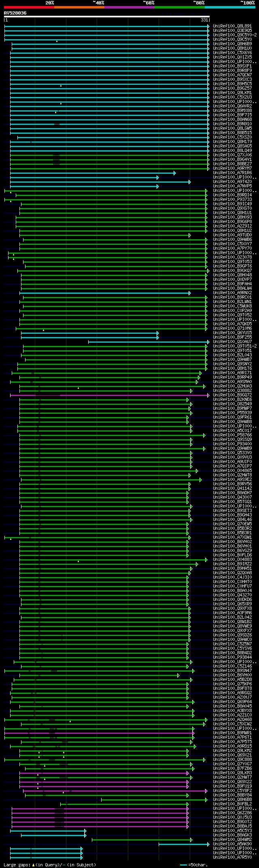Screen dimensions: 259x868
Task: Click hit label UniRef100_B9F7I5
Action: (x=232, y=115)
